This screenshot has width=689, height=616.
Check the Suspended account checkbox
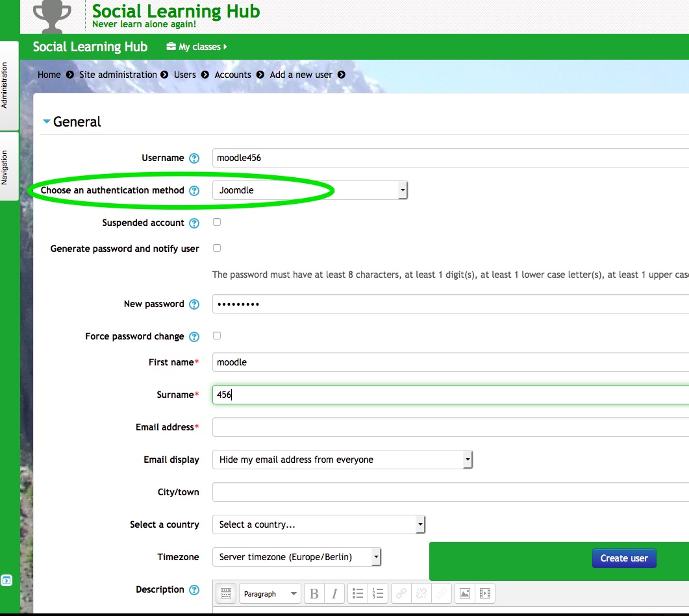point(217,222)
